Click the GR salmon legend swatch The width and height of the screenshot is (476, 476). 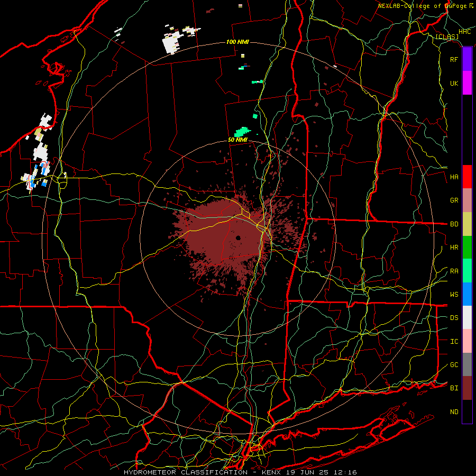pyautogui.click(x=467, y=200)
